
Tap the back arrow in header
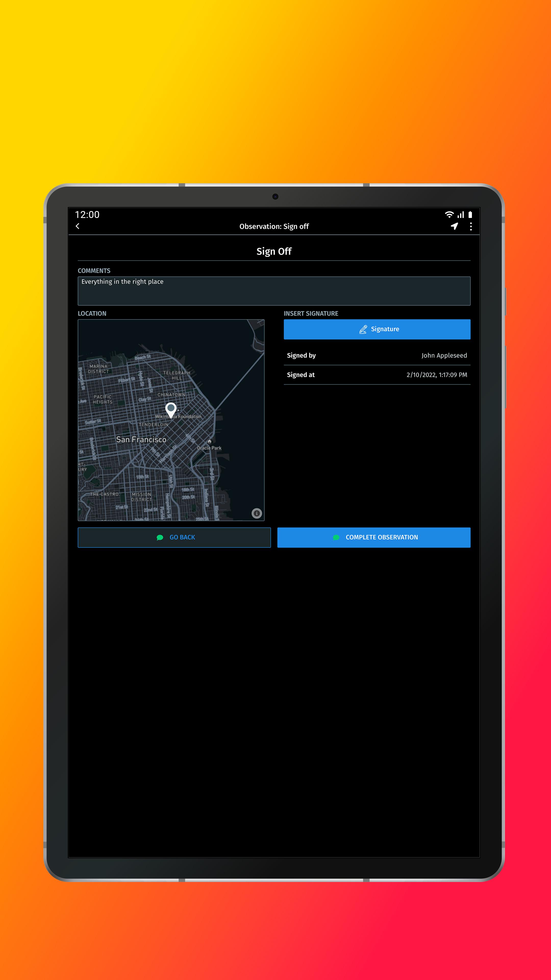tap(78, 226)
